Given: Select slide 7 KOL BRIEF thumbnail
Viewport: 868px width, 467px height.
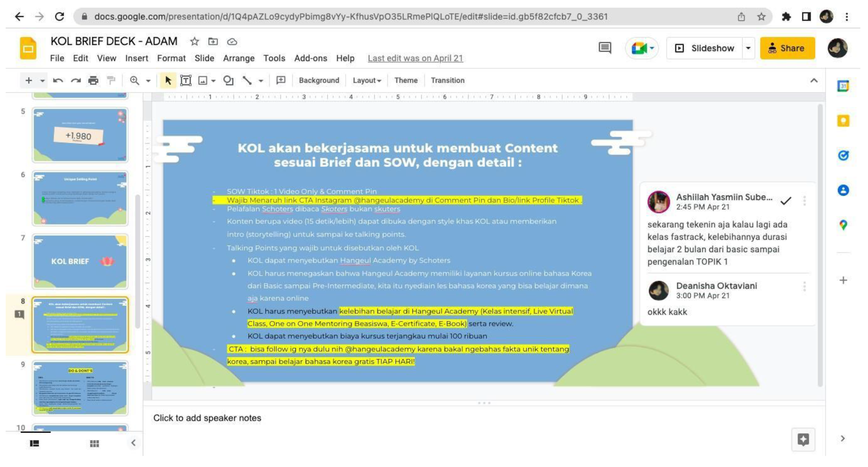Looking at the screenshot, I should (x=80, y=261).
